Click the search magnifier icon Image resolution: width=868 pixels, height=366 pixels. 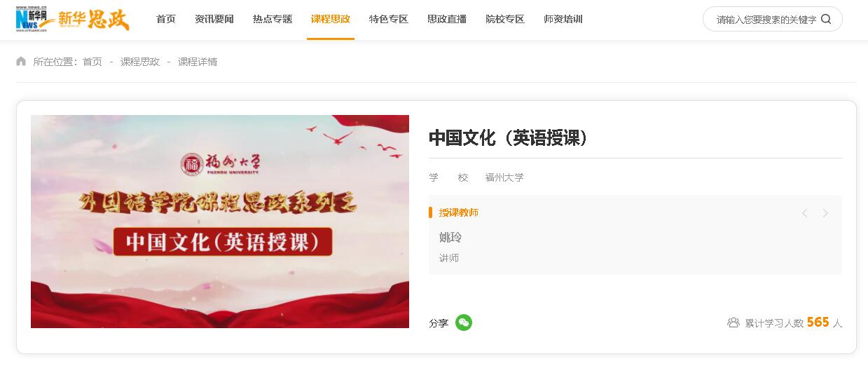826,20
